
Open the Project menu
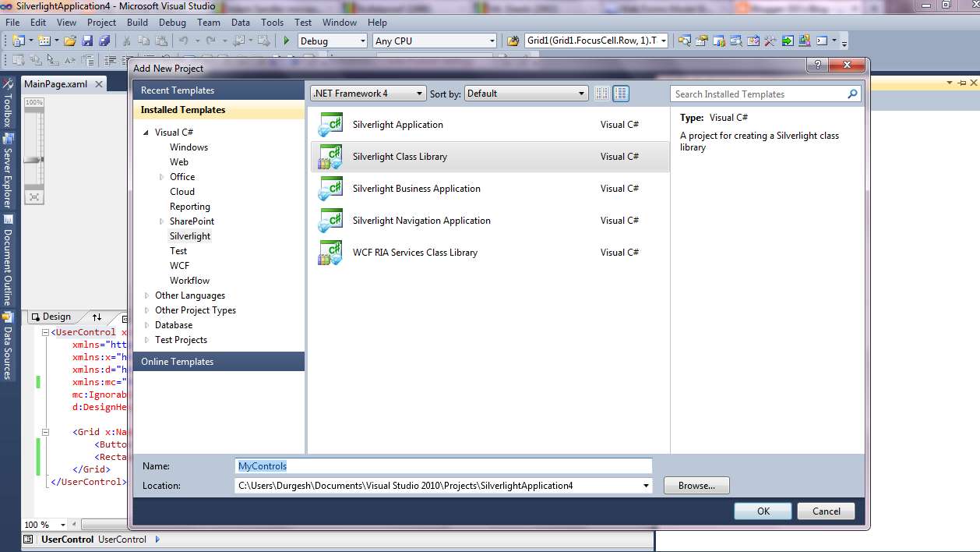101,23
